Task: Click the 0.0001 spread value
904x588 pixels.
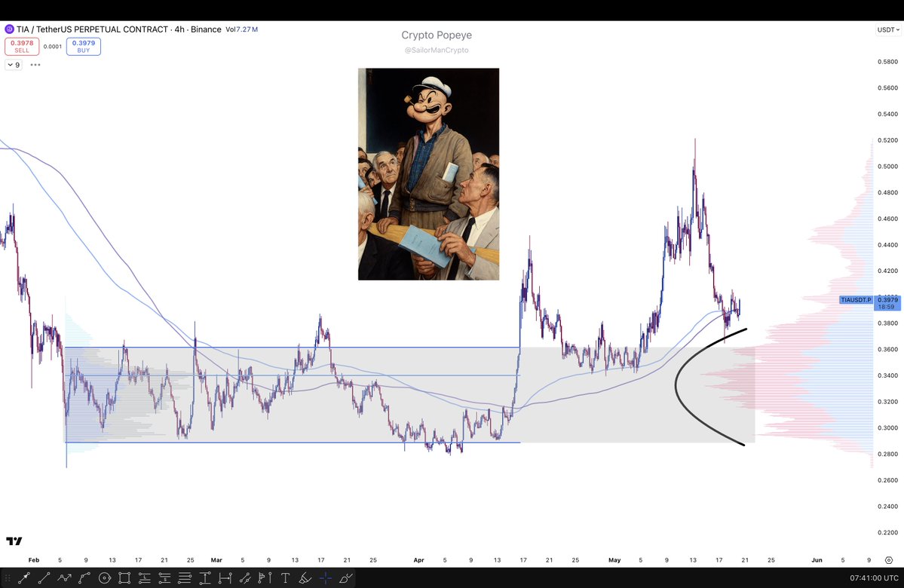Action: [53, 46]
